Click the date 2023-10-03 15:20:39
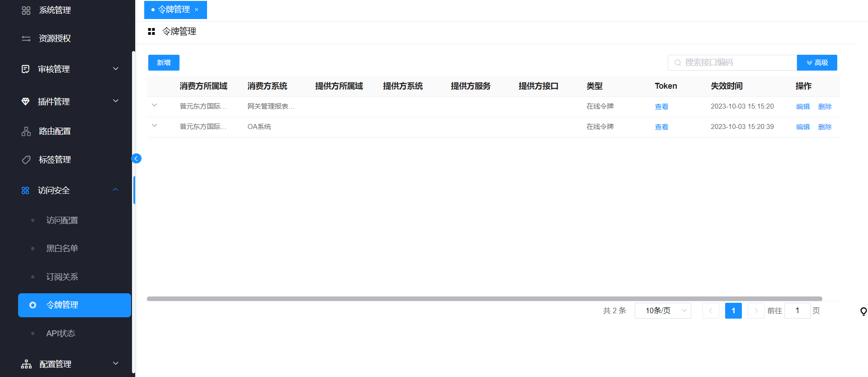This screenshot has width=868, height=377. pos(742,127)
